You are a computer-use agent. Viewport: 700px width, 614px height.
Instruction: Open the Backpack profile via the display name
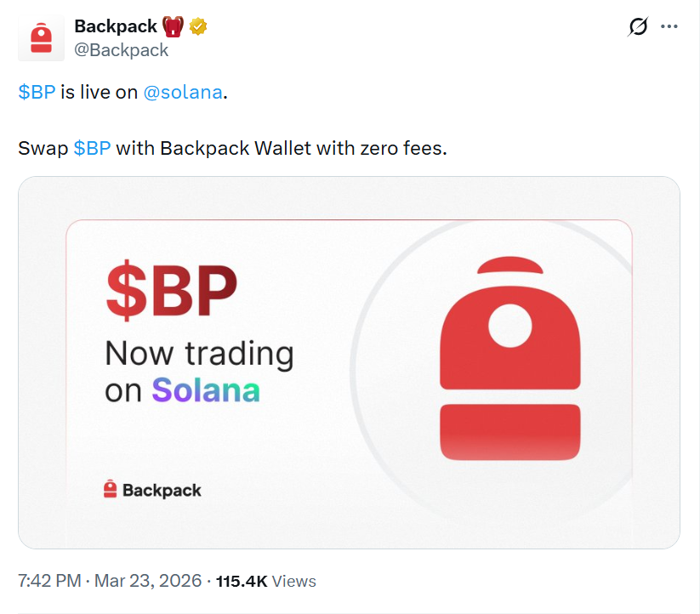113,26
